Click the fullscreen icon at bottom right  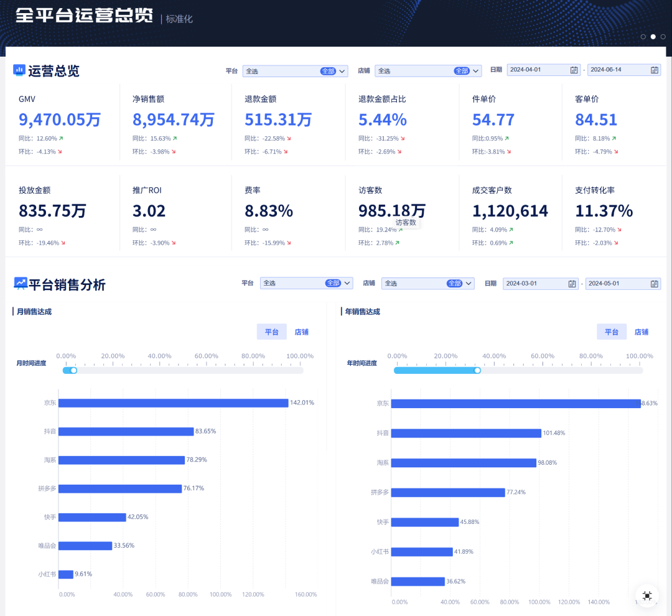tap(647, 595)
